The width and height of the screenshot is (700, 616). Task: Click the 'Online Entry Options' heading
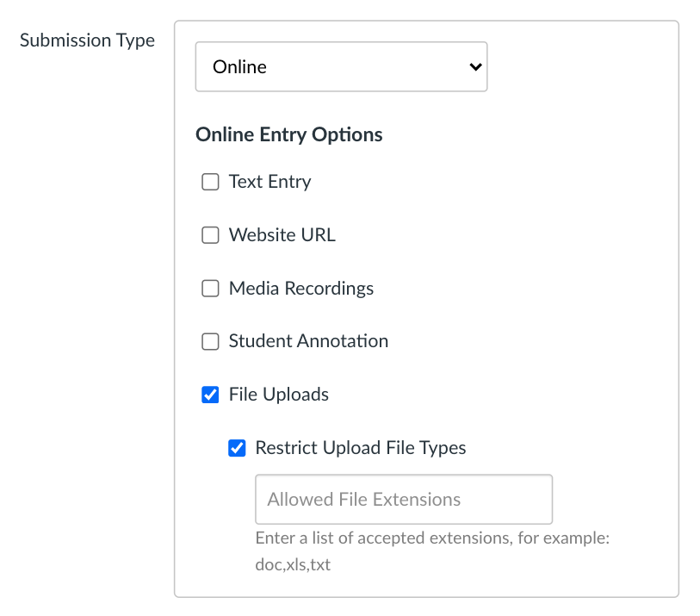tap(288, 135)
